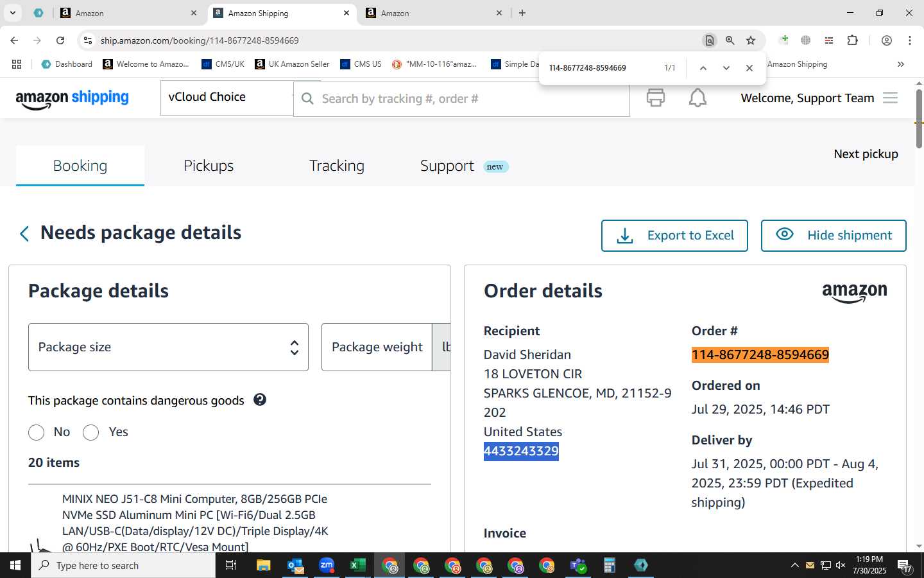The image size is (924, 578).
Task: Open CMS US bookmark
Action: (361, 64)
